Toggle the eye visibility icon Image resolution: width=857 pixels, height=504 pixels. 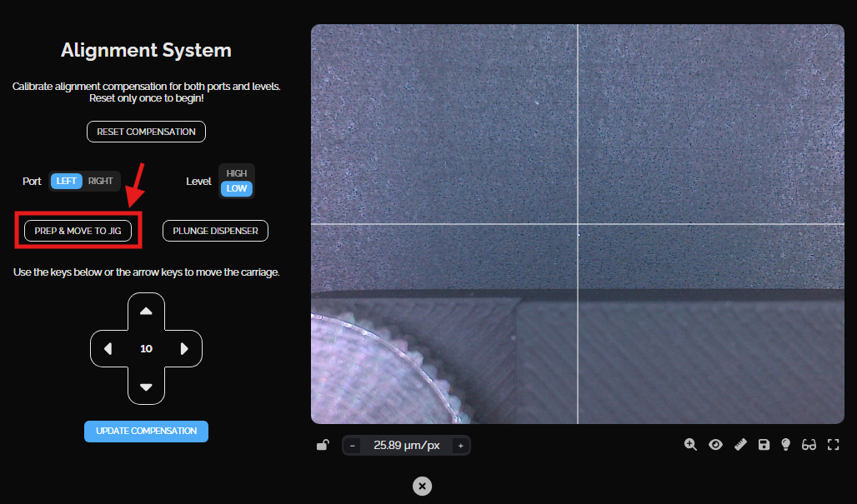point(715,445)
